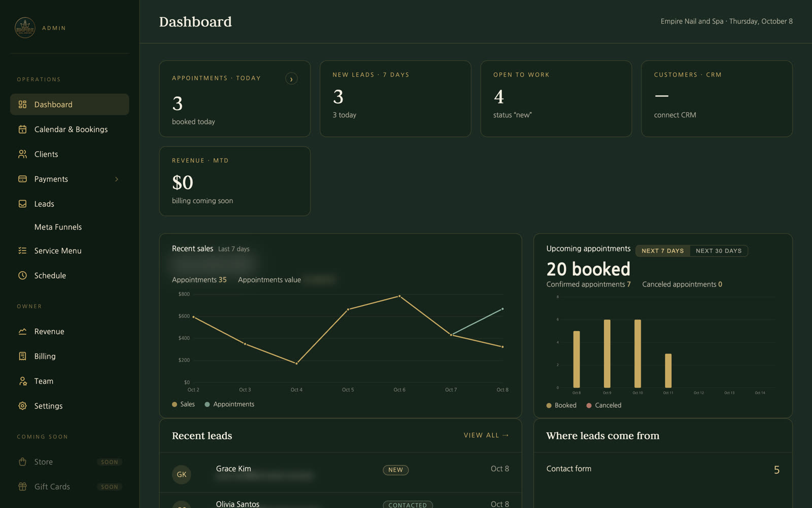Open the Customers CRM connect card
This screenshot has height=508, width=812.
point(717,99)
